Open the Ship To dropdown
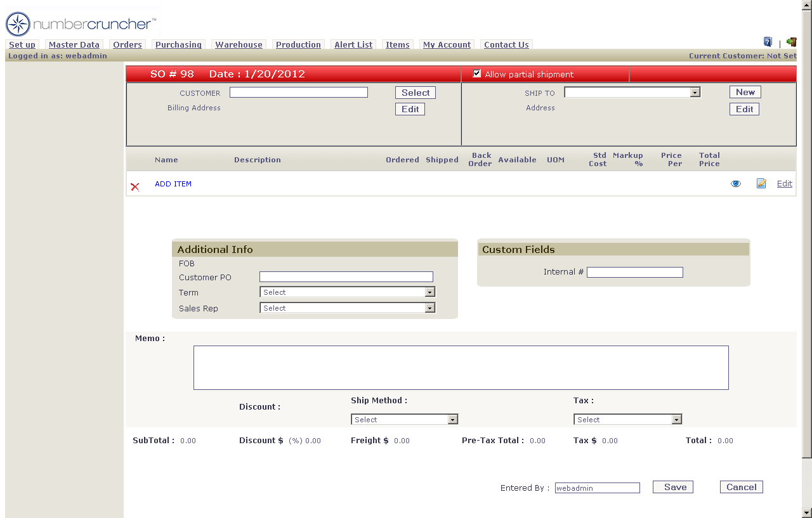812x518 pixels. click(x=632, y=93)
